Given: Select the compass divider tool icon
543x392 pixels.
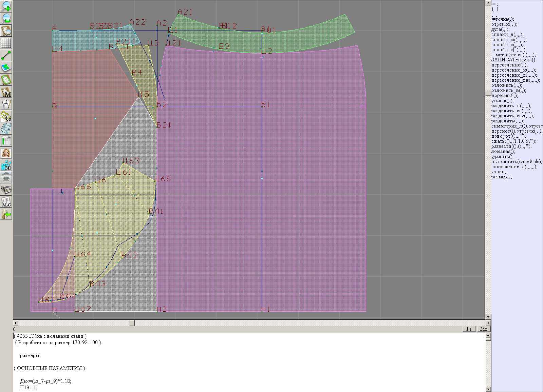Looking at the screenshot, I should pyautogui.click(x=6, y=104).
